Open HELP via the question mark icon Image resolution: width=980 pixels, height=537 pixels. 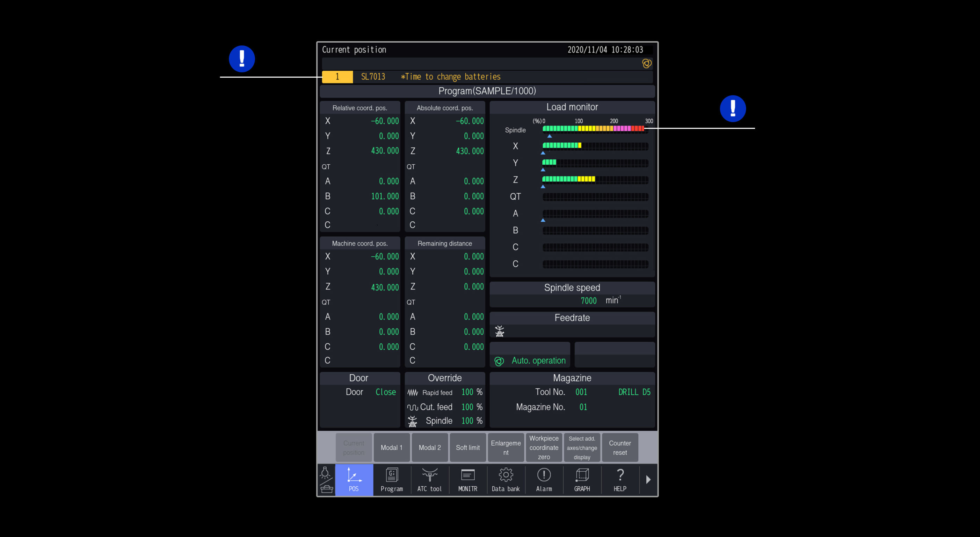click(x=620, y=480)
